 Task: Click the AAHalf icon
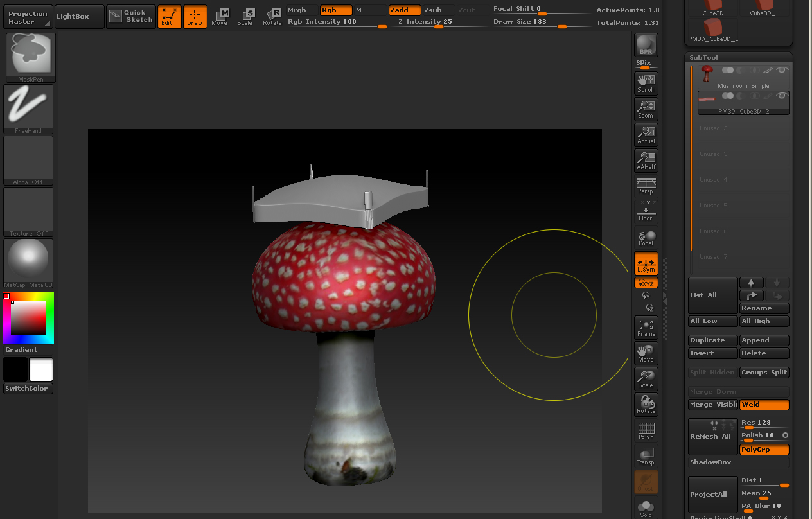click(646, 161)
